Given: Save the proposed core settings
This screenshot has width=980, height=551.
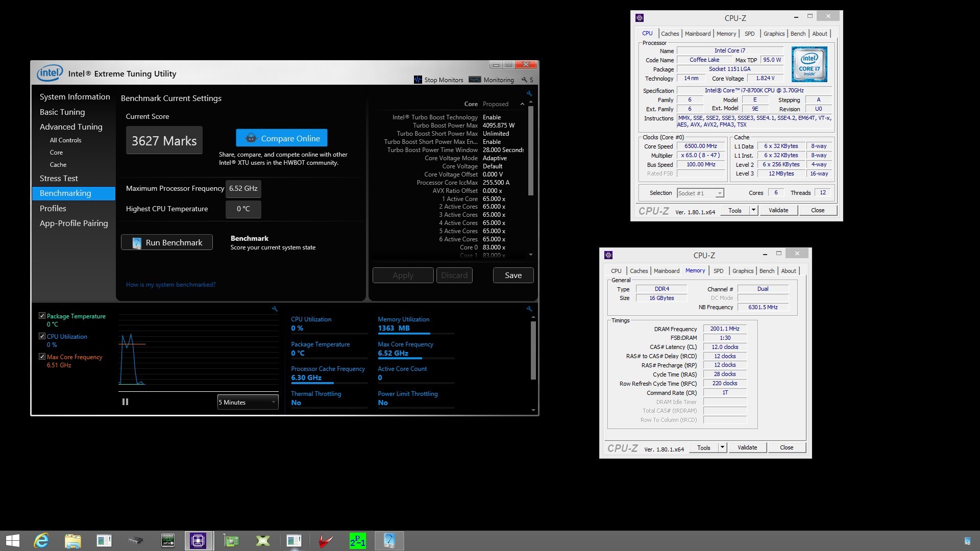Looking at the screenshot, I should click(x=513, y=275).
